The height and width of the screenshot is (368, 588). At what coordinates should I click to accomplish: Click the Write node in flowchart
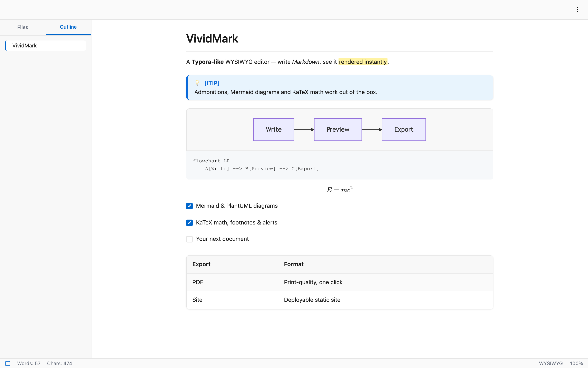click(x=274, y=129)
